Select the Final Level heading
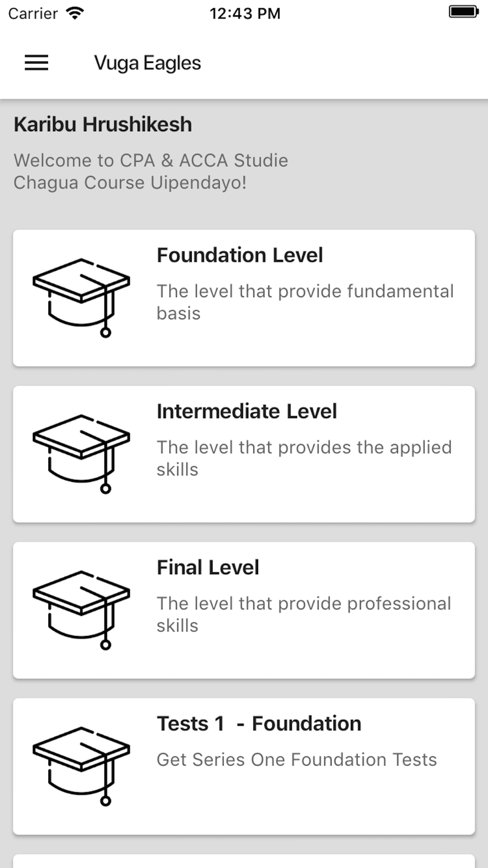The image size is (488, 868). (208, 568)
